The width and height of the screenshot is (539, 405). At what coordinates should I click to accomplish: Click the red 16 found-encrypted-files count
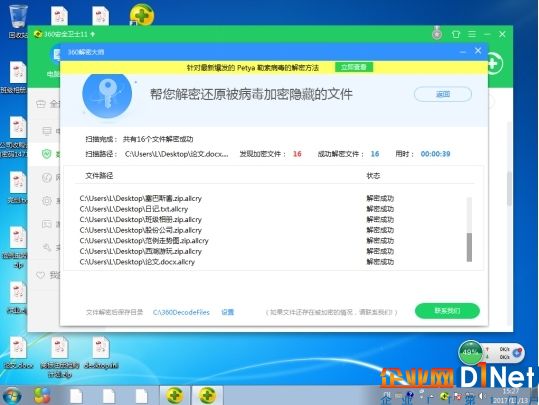point(297,154)
